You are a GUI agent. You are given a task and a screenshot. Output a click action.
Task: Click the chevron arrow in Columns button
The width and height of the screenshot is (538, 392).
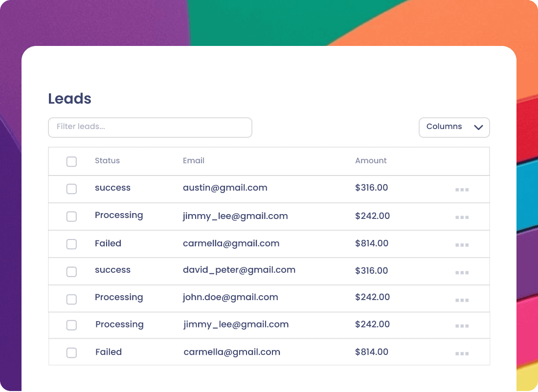pos(478,127)
